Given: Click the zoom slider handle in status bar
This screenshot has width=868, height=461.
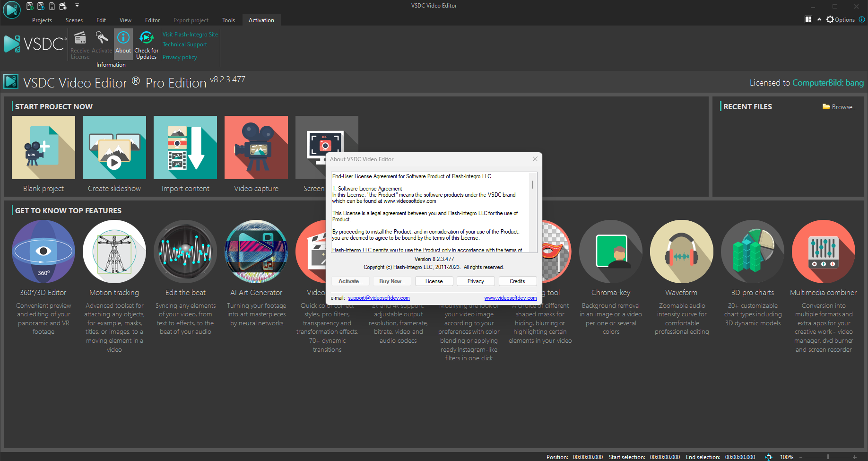Looking at the screenshot, I should 828,457.
